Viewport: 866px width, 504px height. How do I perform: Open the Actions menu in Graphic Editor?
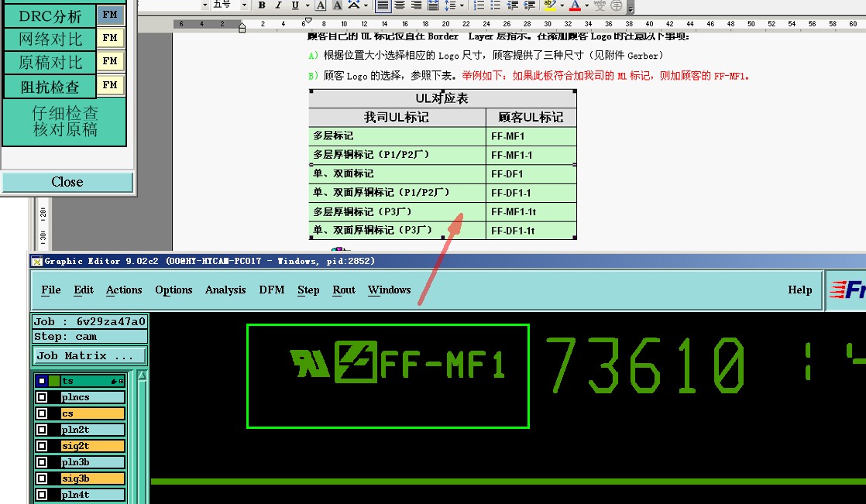click(x=124, y=290)
